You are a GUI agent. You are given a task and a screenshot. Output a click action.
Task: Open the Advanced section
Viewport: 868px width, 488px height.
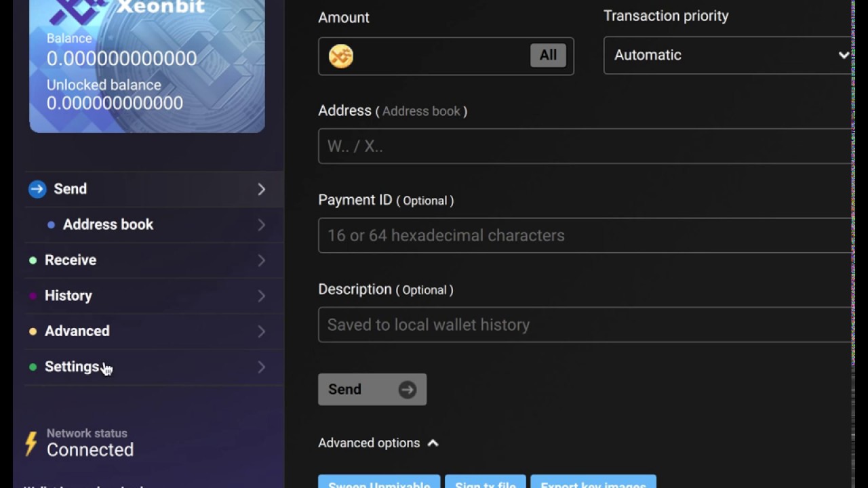pyautogui.click(x=154, y=331)
